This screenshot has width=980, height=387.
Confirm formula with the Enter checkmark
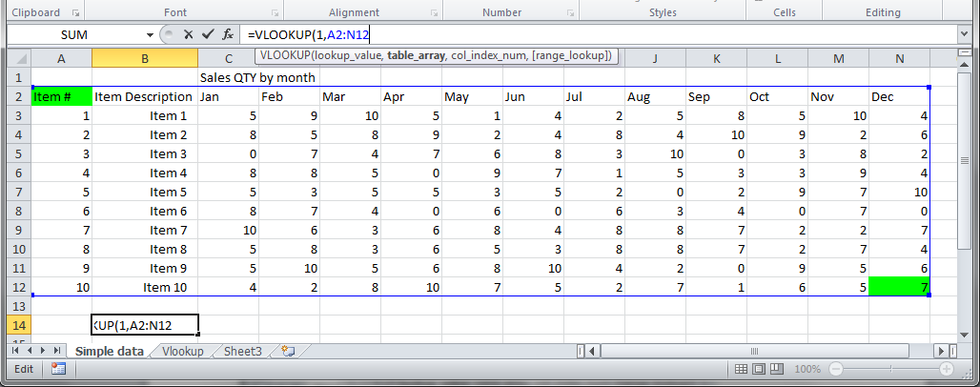click(x=207, y=34)
